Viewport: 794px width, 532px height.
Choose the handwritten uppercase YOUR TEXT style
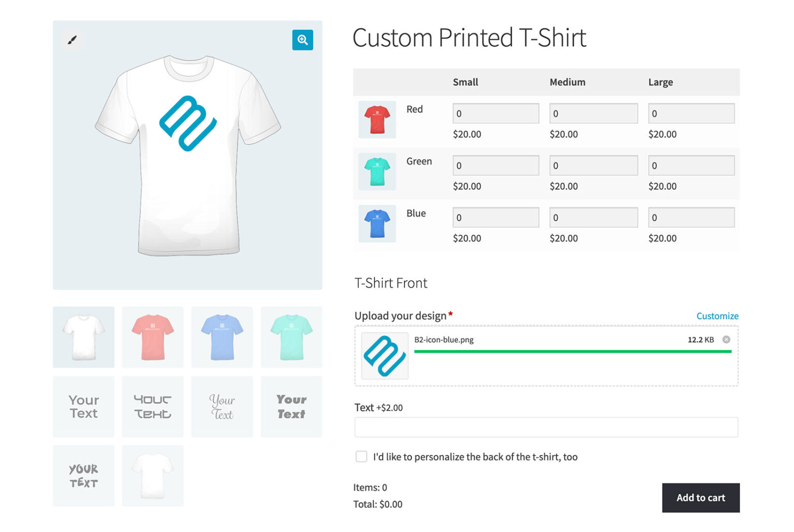point(84,476)
